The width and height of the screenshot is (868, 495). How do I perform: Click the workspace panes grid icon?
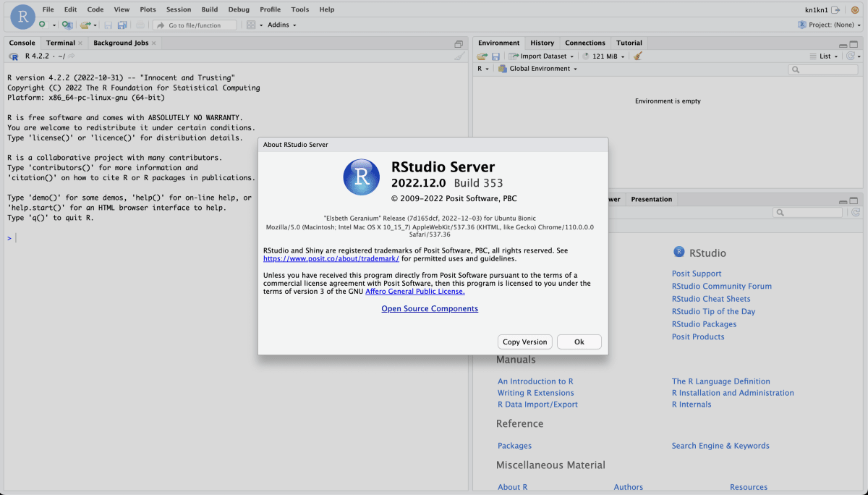(x=250, y=25)
